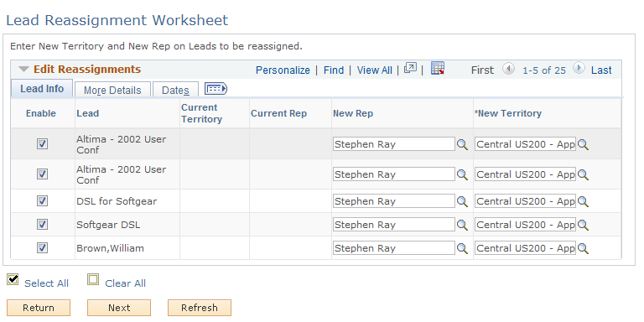
Task: Click the Clear All empty-box icon
Action: [x=93, y=279]
